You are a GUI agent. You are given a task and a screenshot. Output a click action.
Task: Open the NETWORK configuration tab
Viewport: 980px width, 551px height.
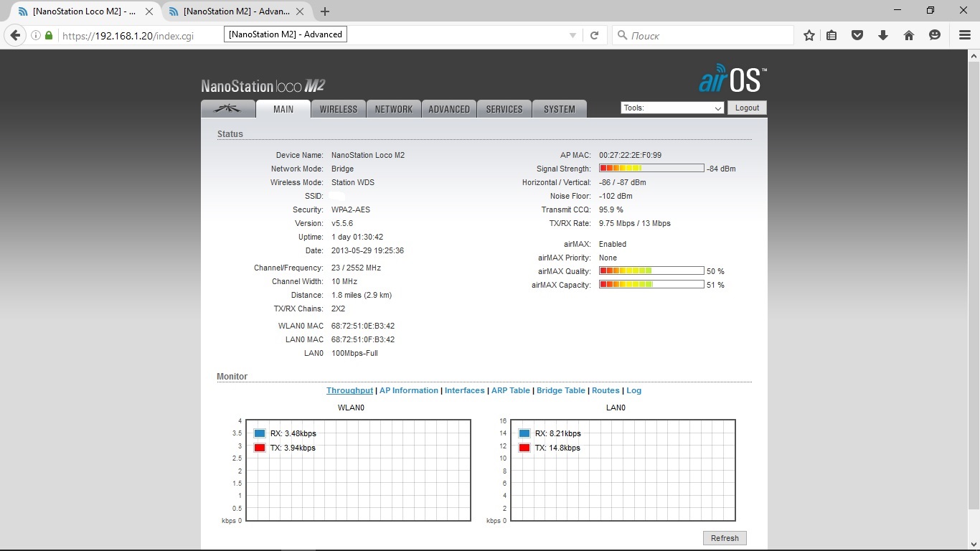tap(393, 109)
